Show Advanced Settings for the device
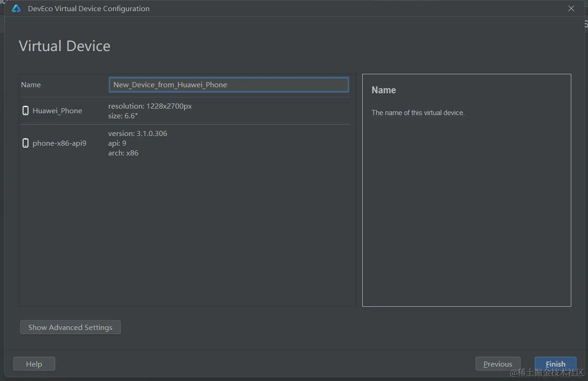Image resolution: width=588 pixels, height=381 pixels. [x=70, y=327]
